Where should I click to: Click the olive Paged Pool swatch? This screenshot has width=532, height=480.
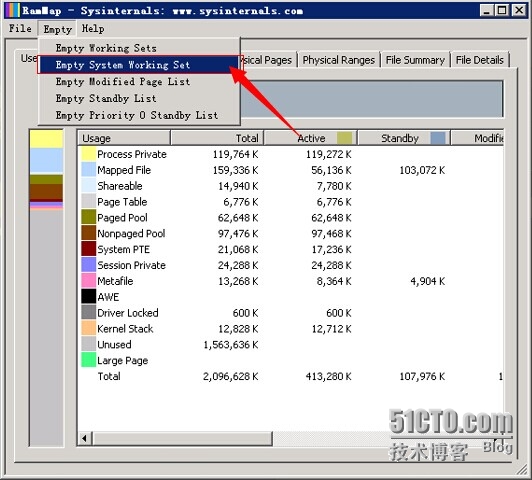(89, 217)
